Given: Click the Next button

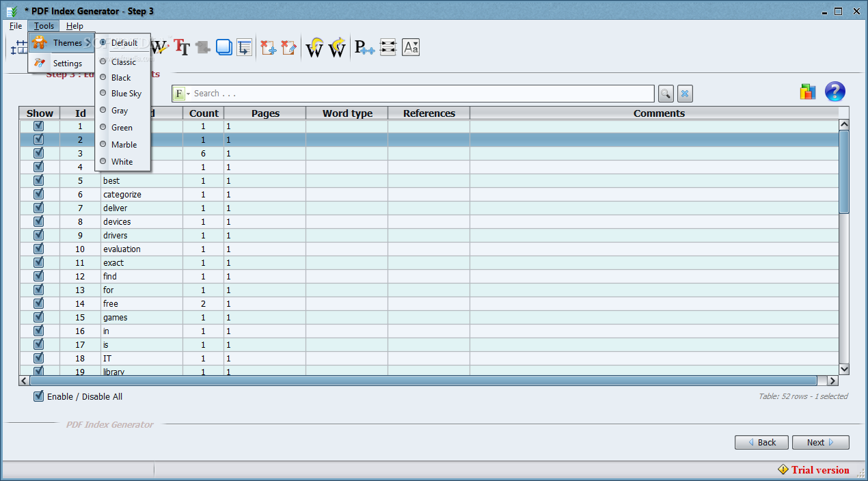Looking at the screenshot, I should [821, 442].
